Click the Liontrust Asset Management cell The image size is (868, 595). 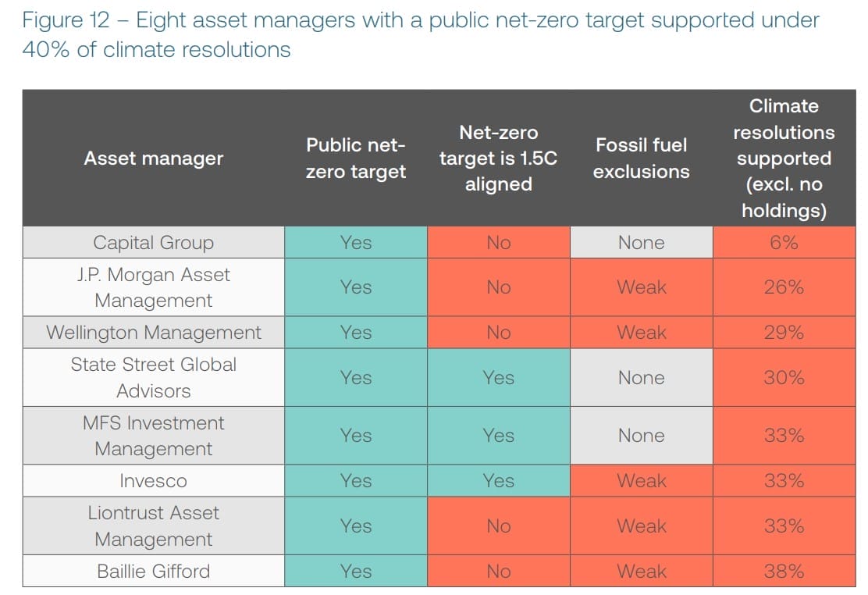tap(154, 526)
